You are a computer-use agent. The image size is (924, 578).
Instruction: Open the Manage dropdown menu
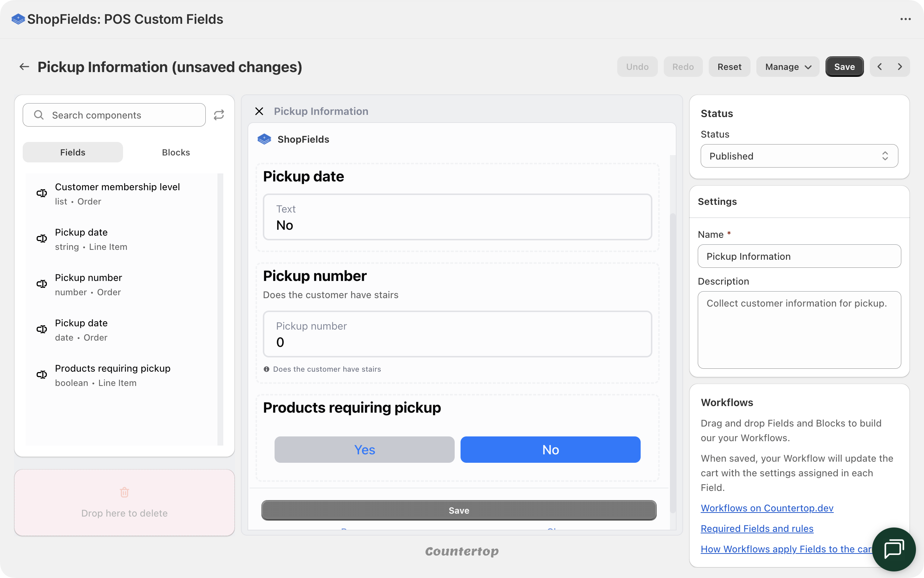[787, 67]
